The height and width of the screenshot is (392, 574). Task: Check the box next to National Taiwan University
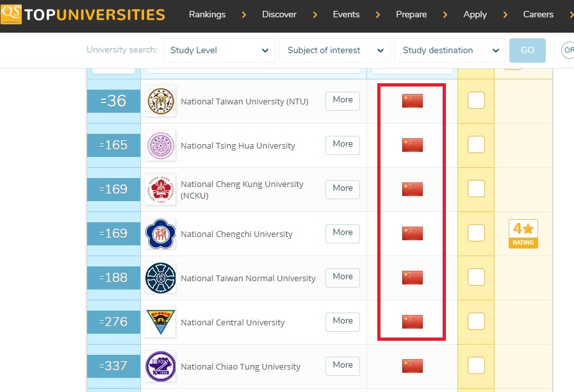(x=476, y=101)
